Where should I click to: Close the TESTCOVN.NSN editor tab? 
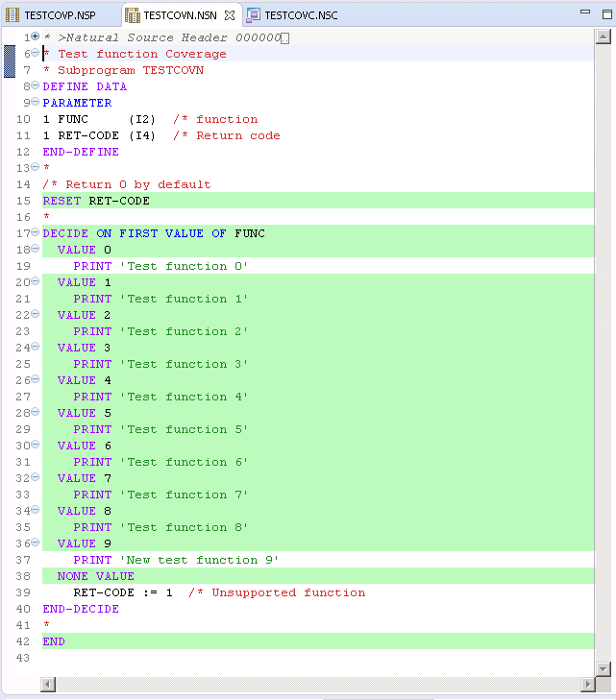click(x=229, y=15)
